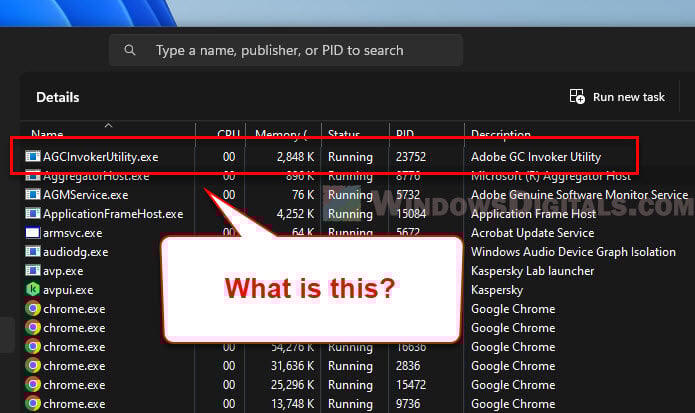Click Details page heading
The height and width of the screenshot is (413, 695).
tap(58, 97)
